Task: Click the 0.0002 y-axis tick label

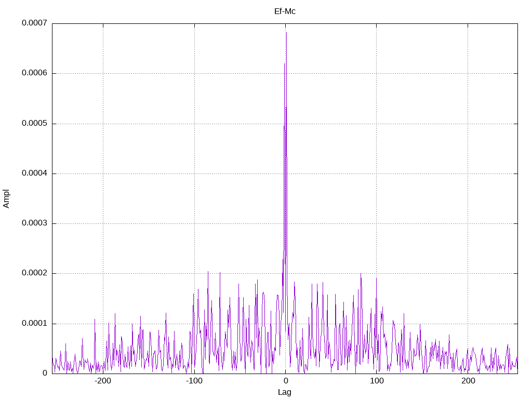Action: pyautogui.click(x=35, y=273)
